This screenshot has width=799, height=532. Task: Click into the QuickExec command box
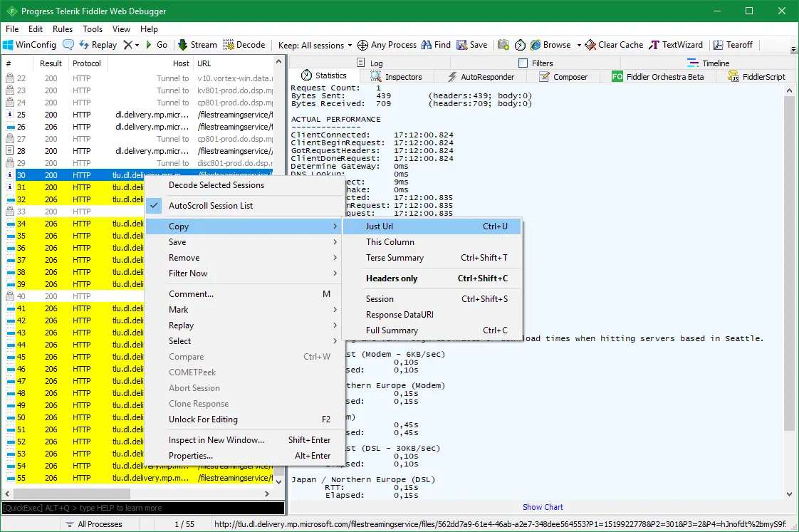coord(142,508)
